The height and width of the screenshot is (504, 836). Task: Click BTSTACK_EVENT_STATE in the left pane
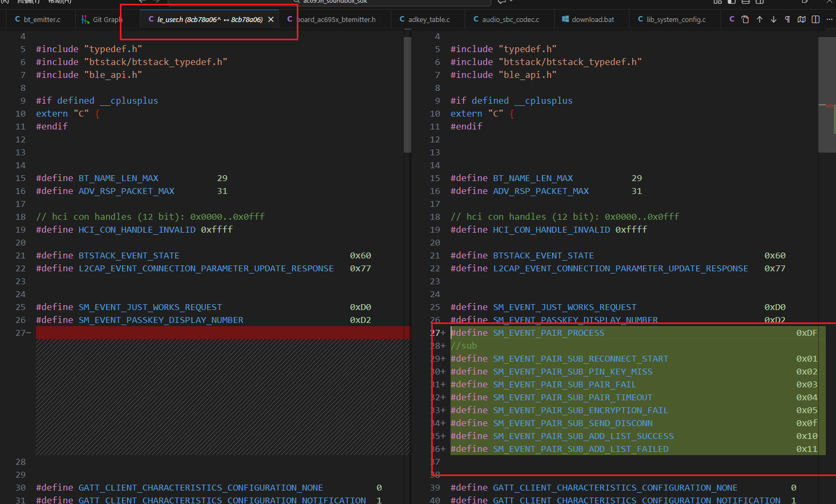point(129,256)
